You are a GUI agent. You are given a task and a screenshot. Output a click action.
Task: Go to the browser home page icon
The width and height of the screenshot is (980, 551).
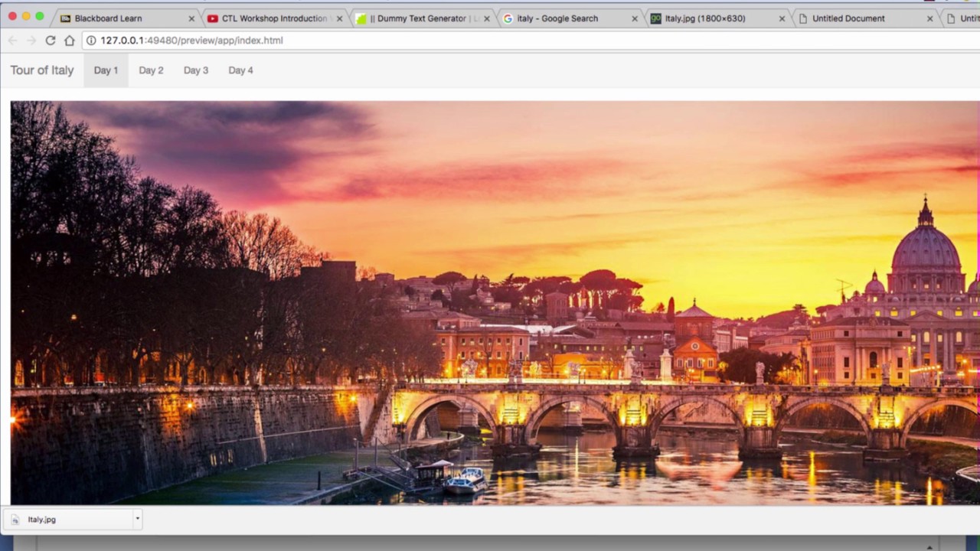[70, 41]
